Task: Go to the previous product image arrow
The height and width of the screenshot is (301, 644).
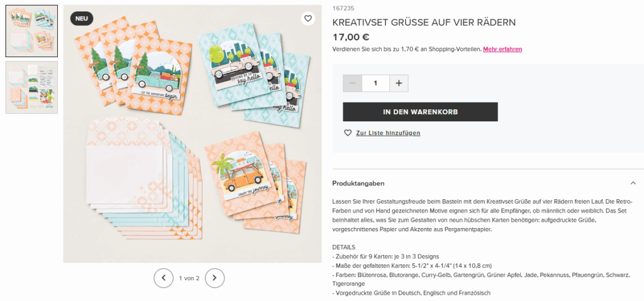Action: 164,278
